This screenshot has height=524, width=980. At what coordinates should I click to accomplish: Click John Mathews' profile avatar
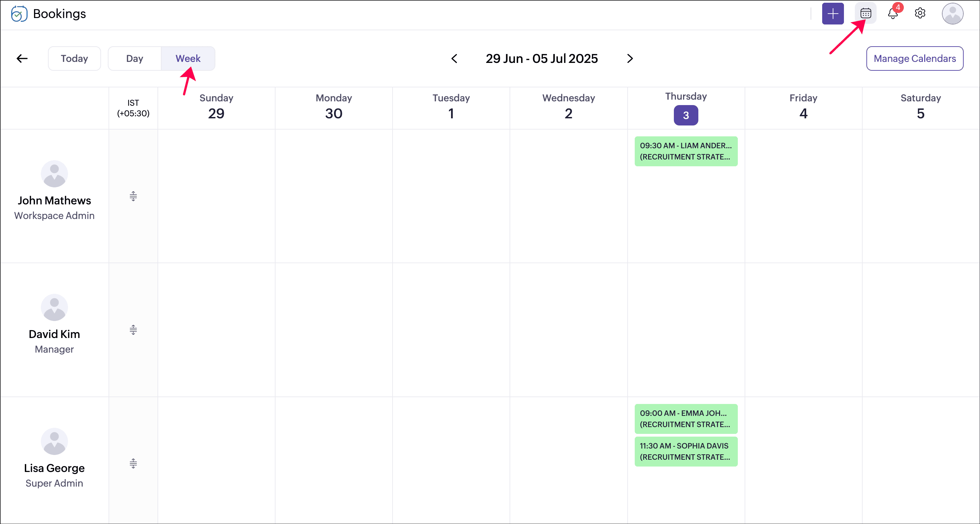pos(54,174)
